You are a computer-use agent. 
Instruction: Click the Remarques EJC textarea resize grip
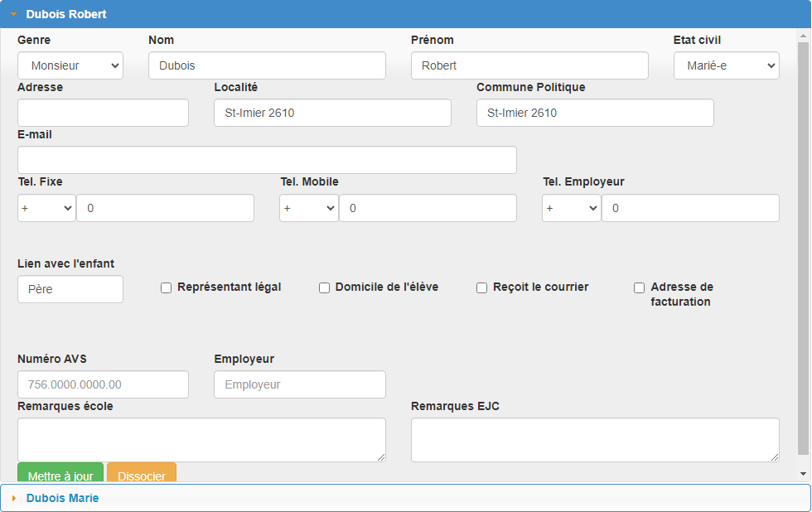coord(774,456)
